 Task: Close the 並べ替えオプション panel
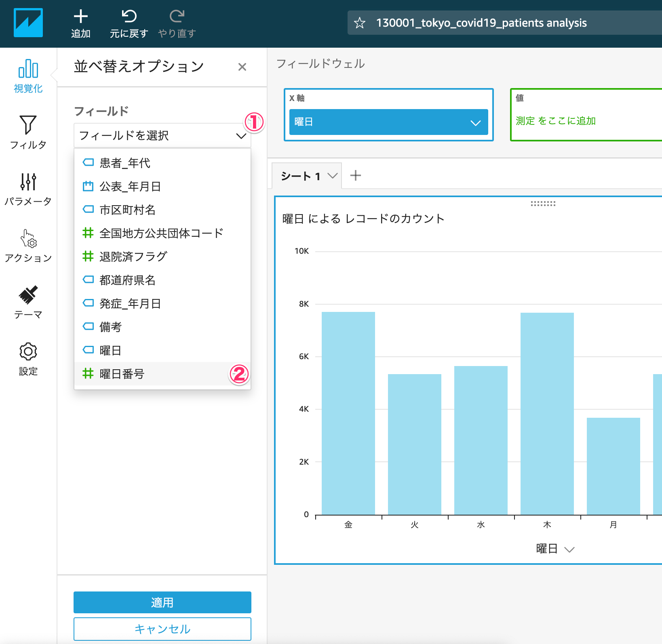(242, 67)
